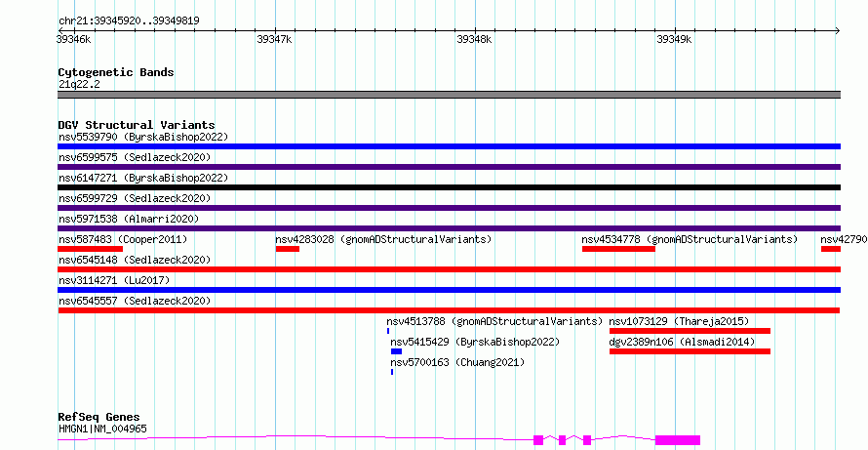Click the nsv1073129 Thareja2015 label
Image resolution: width=868 pixels, height=450 pixels.
(679, 321)
